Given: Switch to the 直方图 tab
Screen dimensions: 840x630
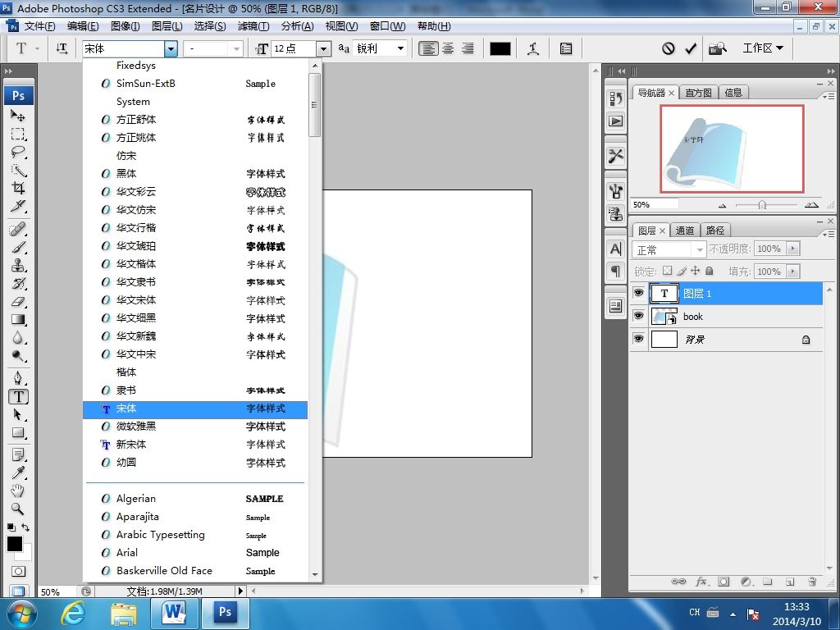Looking at the screenshot, I should click(x=698, y=93).
